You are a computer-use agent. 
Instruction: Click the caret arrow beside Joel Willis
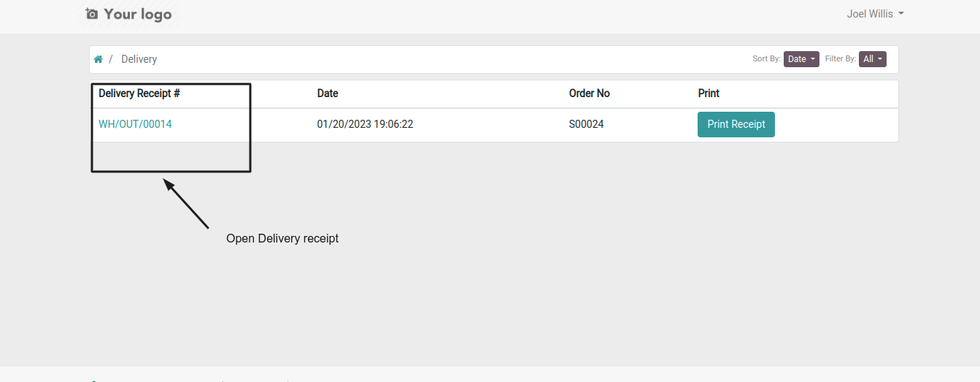coord(901,14)
